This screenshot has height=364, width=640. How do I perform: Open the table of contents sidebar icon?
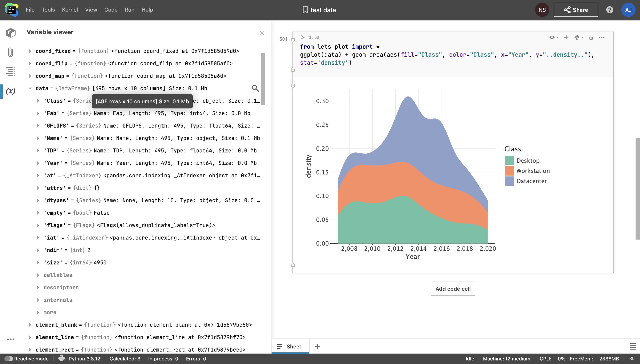pos(10,72)
